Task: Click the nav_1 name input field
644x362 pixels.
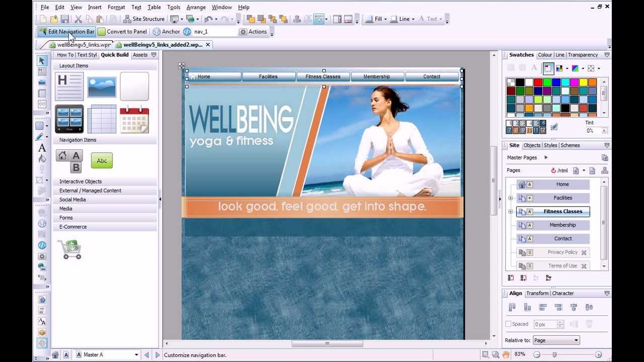Action: coord(213,31)
